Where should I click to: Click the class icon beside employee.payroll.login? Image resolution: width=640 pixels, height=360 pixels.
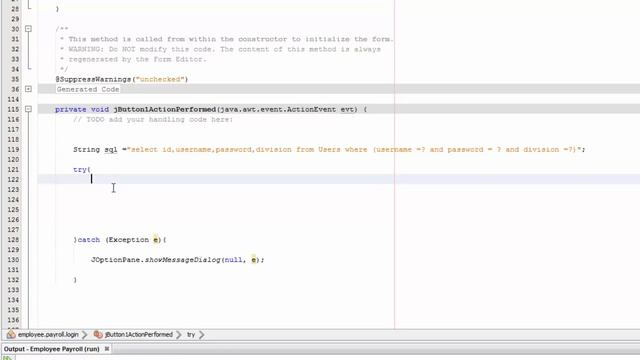[11, 335]
